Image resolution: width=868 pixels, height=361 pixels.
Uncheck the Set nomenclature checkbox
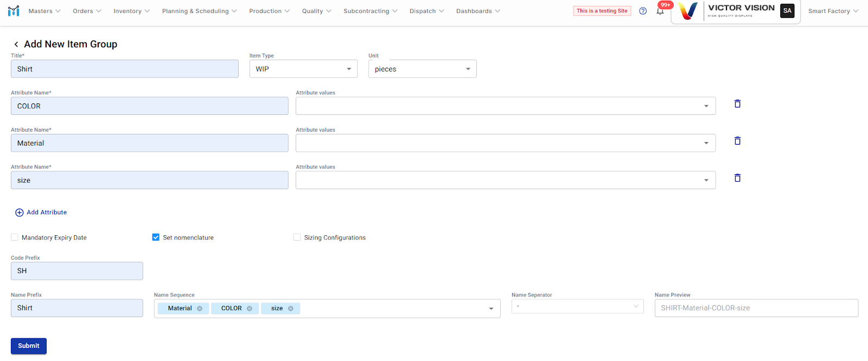[156, 237]
